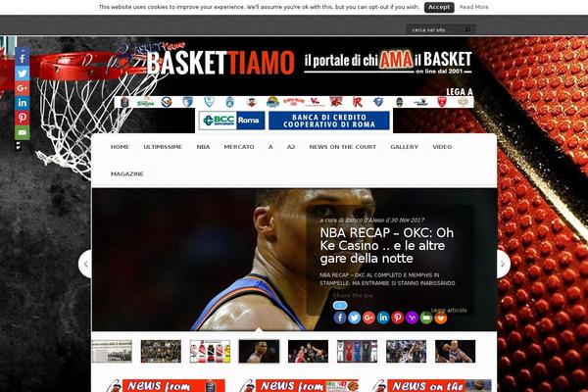Pin via the left sidebar Pinterest icon
The image size is (588, 392).
23,118
